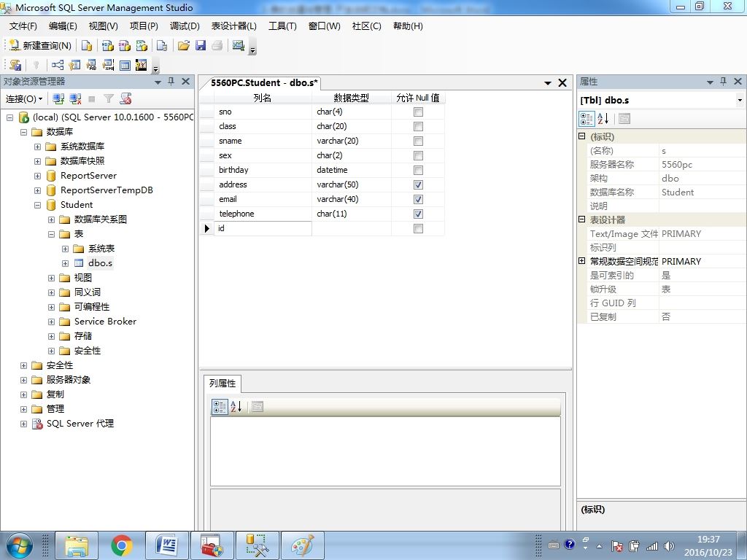The width and height of the screenshot is (747, 560).
Task: Expand the Service Broker folder
Action: click(52, 322)
